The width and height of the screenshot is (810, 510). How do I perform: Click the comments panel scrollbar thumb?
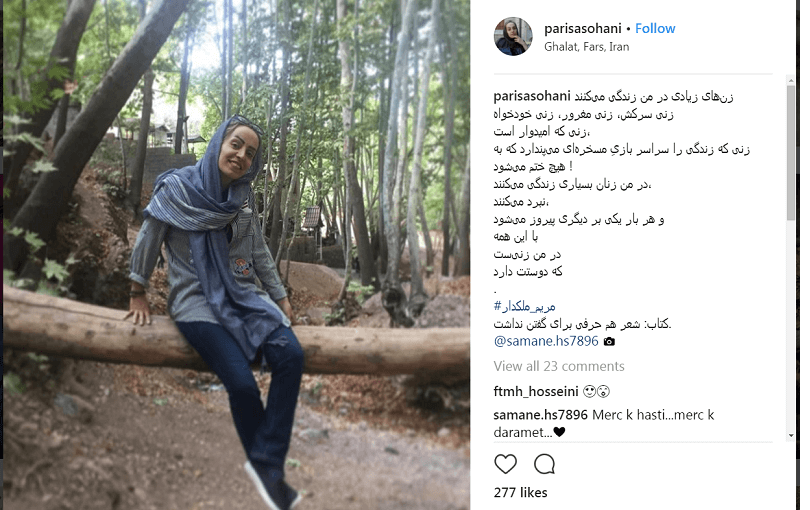[x=790, y=152]
